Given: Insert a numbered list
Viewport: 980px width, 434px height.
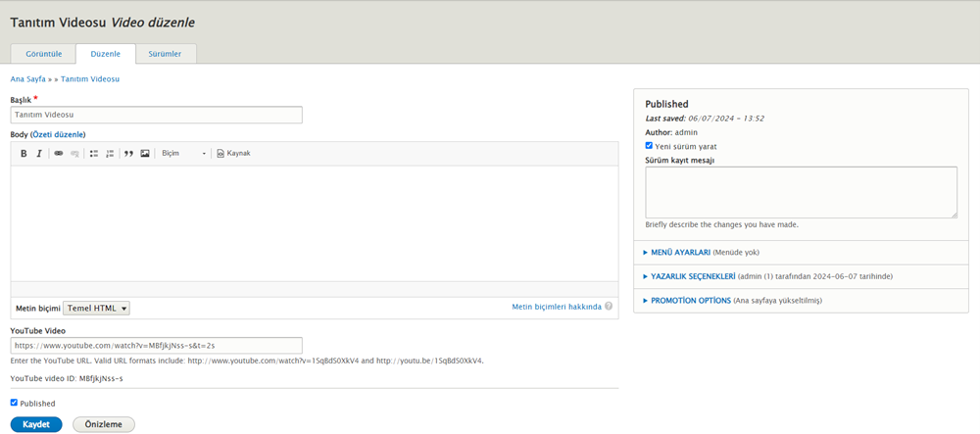Looking at the screenshot, I should (x=110, y=154).
